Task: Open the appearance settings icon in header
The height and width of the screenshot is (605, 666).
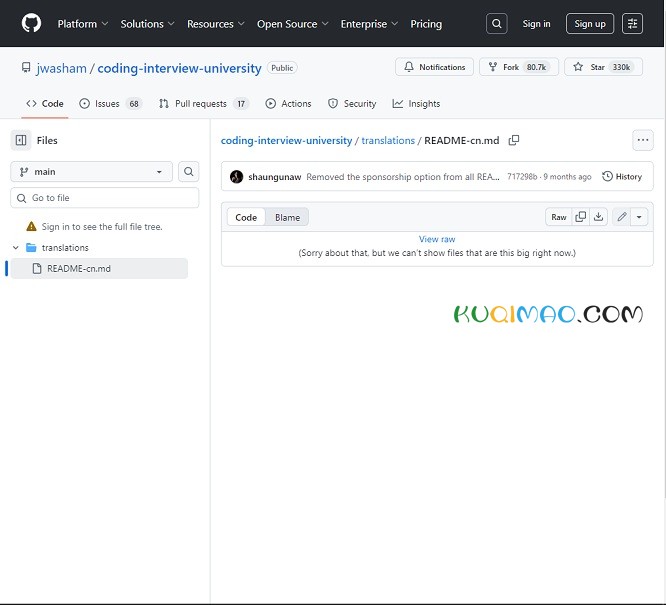Action: (632, 24)
